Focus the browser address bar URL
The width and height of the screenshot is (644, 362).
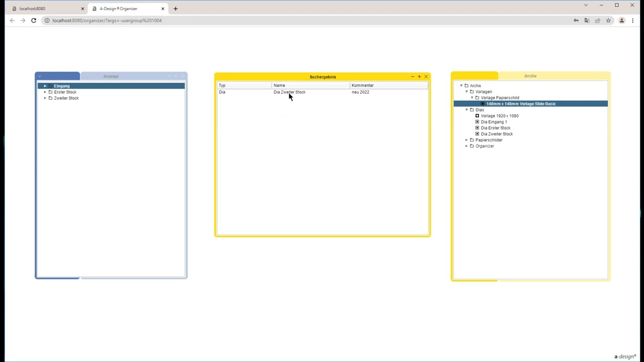(107, 21)
